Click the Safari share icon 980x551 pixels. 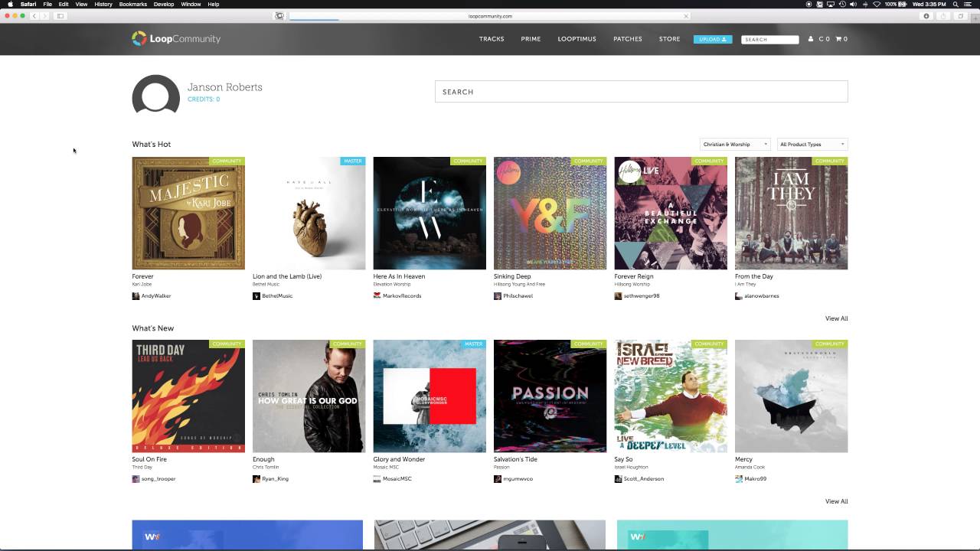click(x=943, y=16)
